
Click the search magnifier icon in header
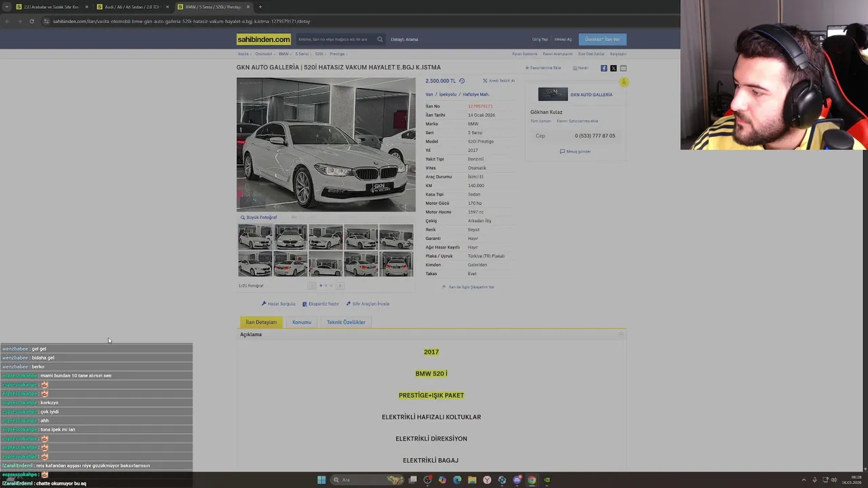(x=380, y=39)
